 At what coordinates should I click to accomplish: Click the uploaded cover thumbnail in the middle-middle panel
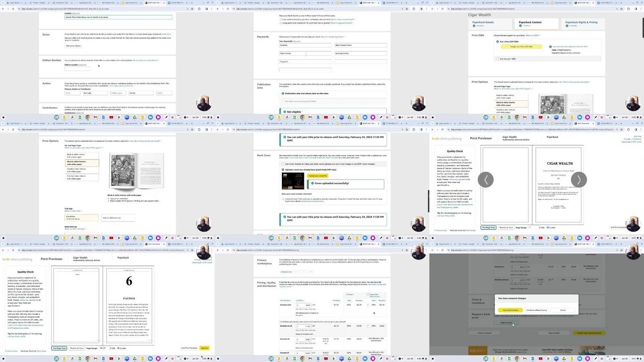pyautogui.click(x=293, y=182)
